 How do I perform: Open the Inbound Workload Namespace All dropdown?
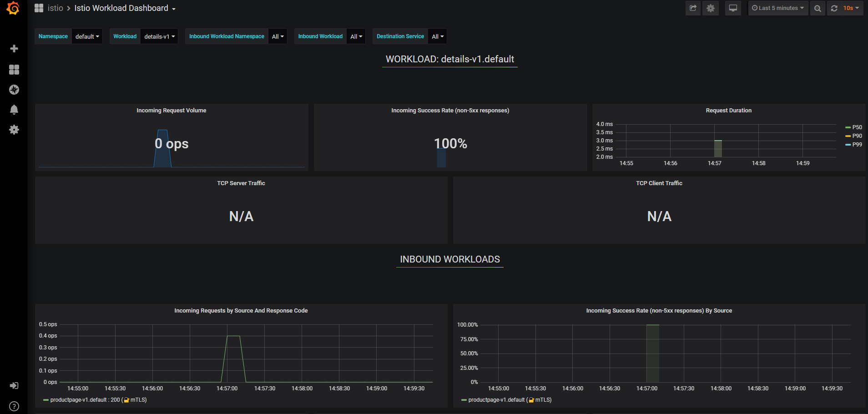coord(278,36)
